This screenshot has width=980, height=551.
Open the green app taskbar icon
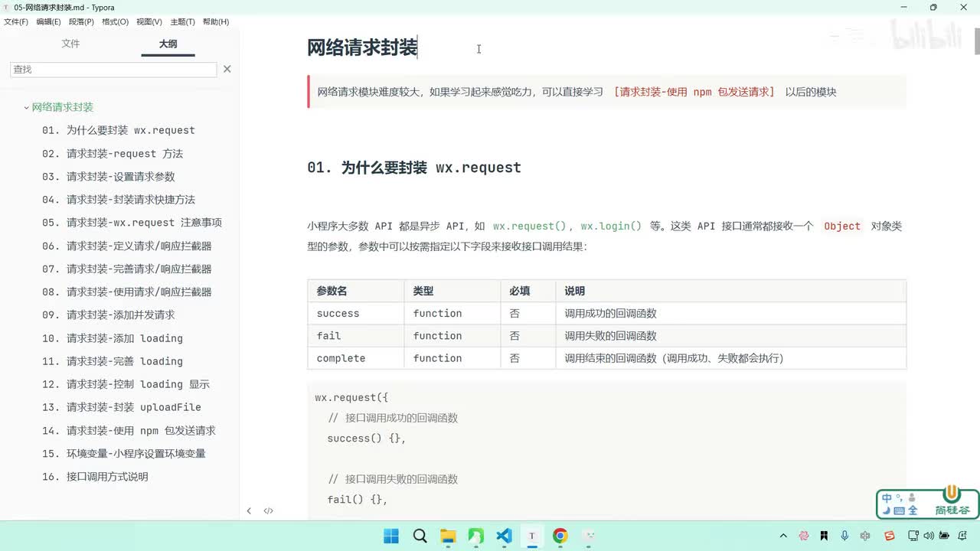tap(475, 536)
